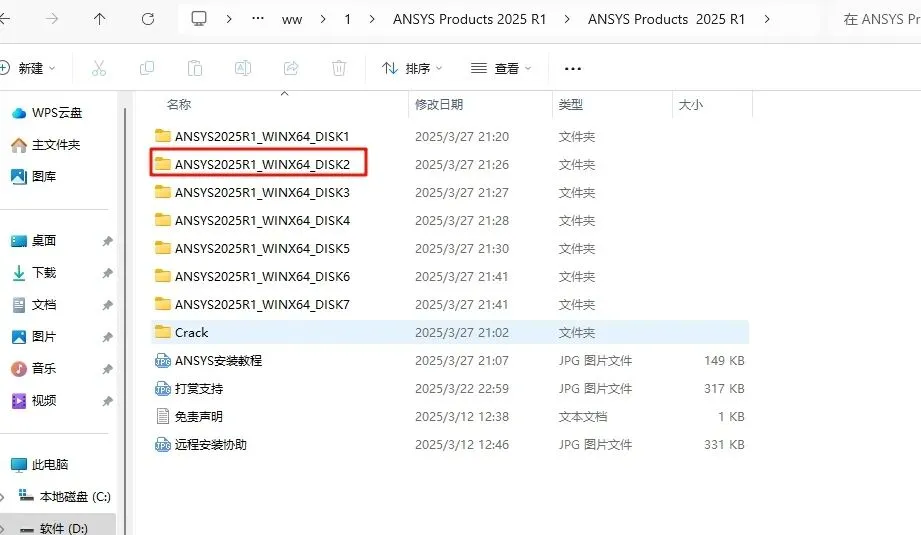Open 桌面 in quick access
The height and width of the screenshot is (535, 921).
pos(34,241)
